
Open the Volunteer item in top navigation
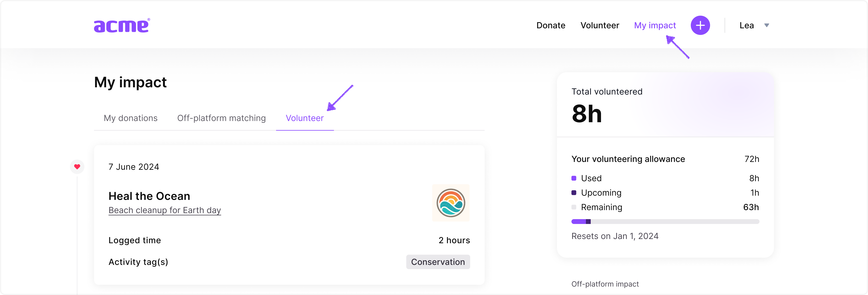tap(600, 26)
